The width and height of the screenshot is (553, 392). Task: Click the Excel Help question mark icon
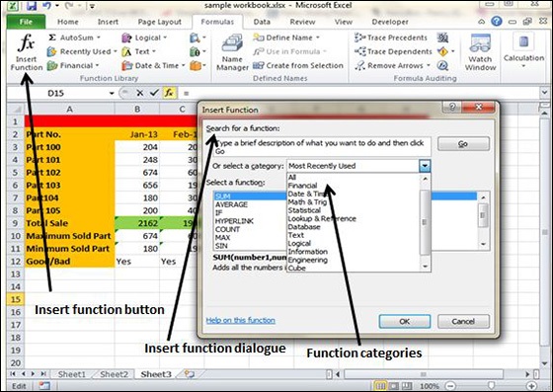[497, 22]
